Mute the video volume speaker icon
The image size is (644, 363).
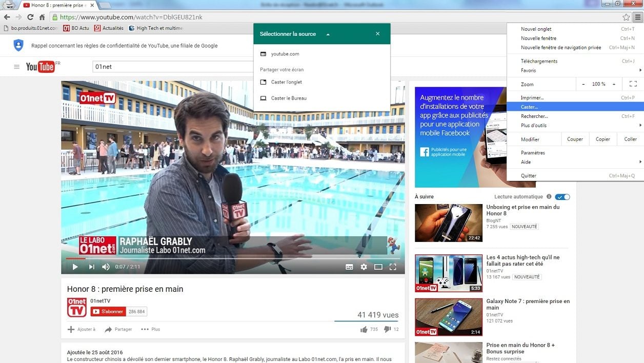(x=106, y=267)
